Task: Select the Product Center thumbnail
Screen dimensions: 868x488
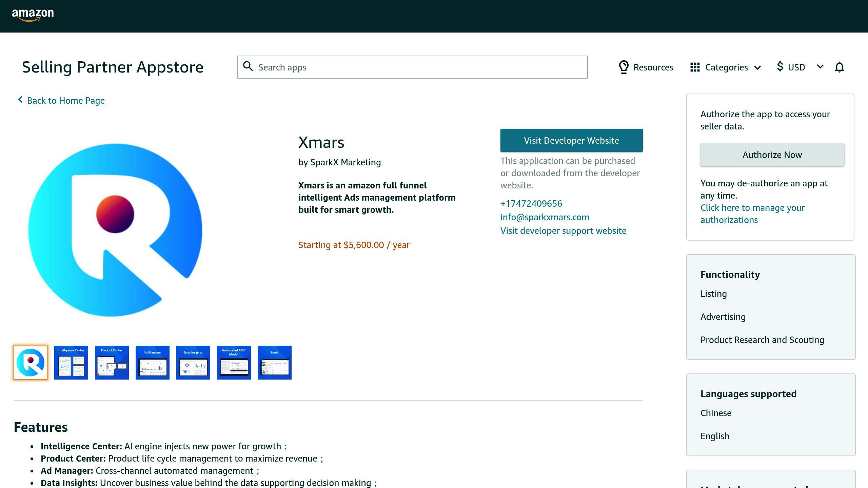Action: pos(112,362)
